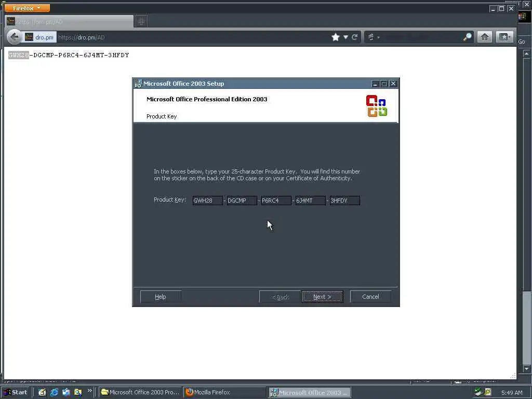Screen dimensions: 532x399
Task: Click the DGCMP-P6RC4-6J4MT-3HFDY text on the dro.pm page
Action: coord(81,55)
